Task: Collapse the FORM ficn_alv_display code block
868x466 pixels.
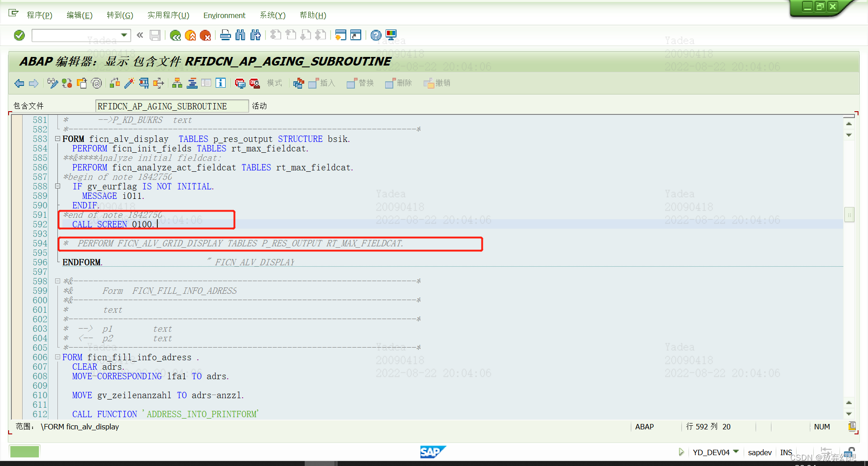Action: (x=57, y=139)
